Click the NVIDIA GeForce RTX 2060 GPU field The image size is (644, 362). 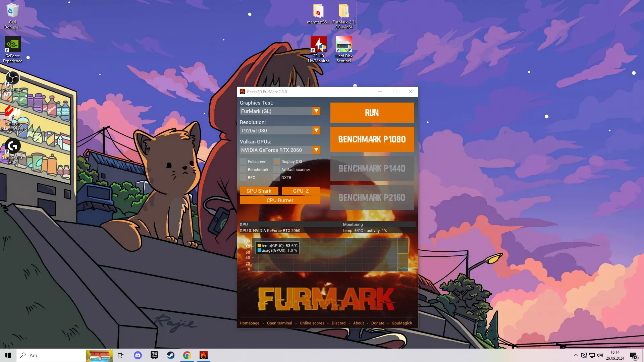pos(276,150)
